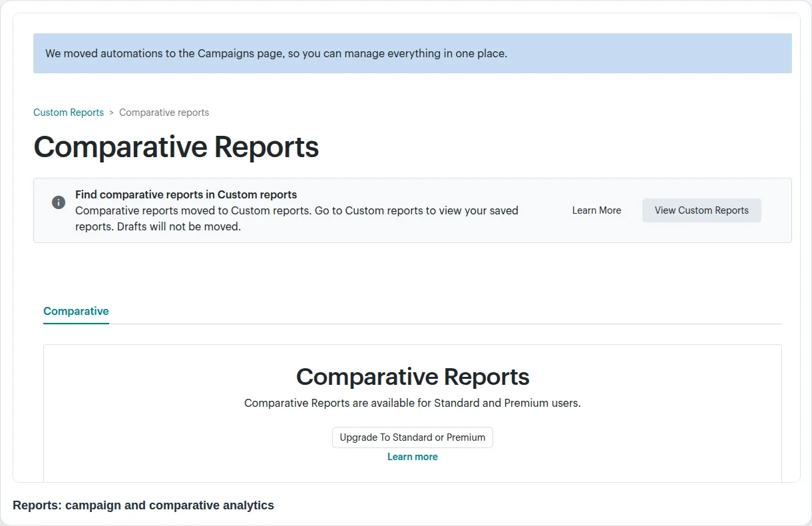
Task: Click the Comparative reports breadcrumb text
Action: (164, 113)
